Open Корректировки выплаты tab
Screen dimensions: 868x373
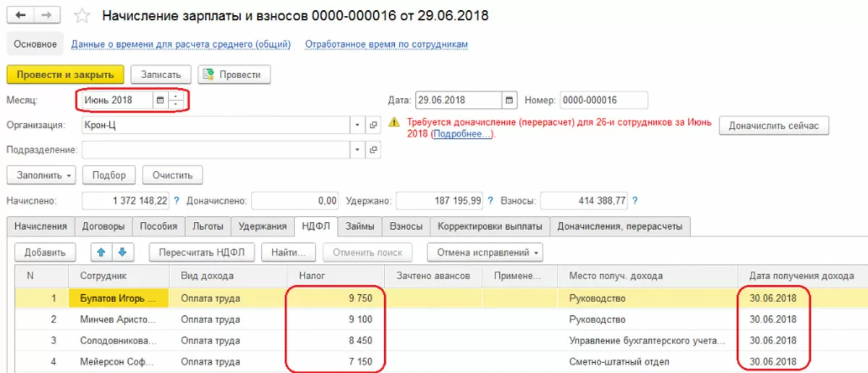[490, 226]
